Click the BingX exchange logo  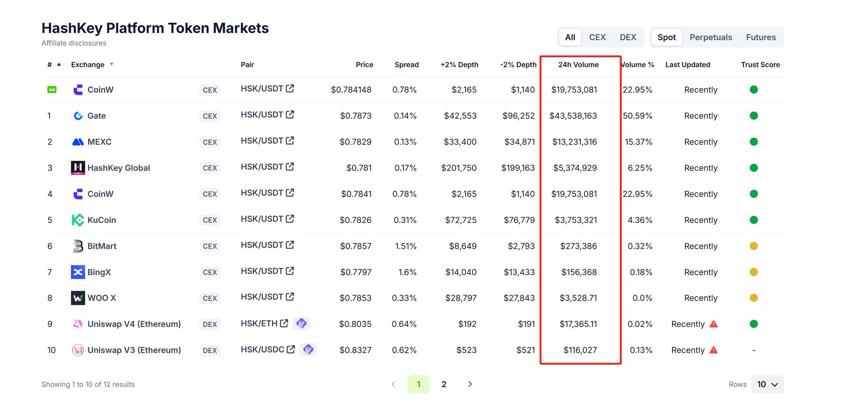coord(78,272)
